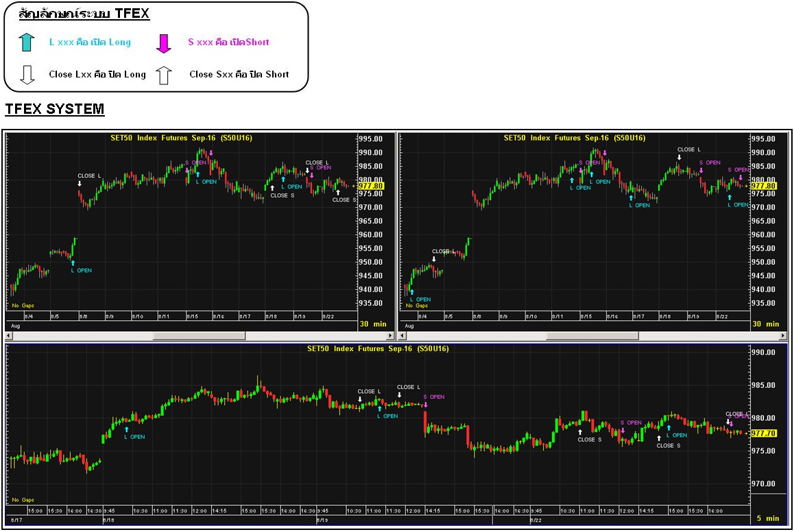Image resolution: width=794 pixels, height=532 pixels.
Task: Click the magenta 'S xxx คือ เปิดShort' legend text
Action: point(228,42)
